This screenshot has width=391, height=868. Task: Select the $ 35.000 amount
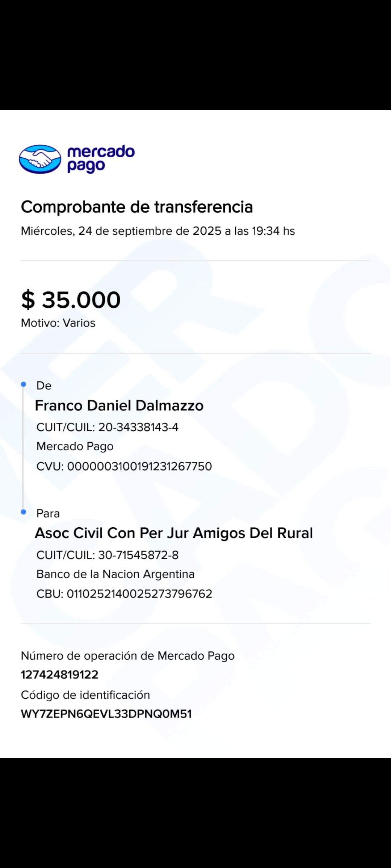(x=71, y=300)
